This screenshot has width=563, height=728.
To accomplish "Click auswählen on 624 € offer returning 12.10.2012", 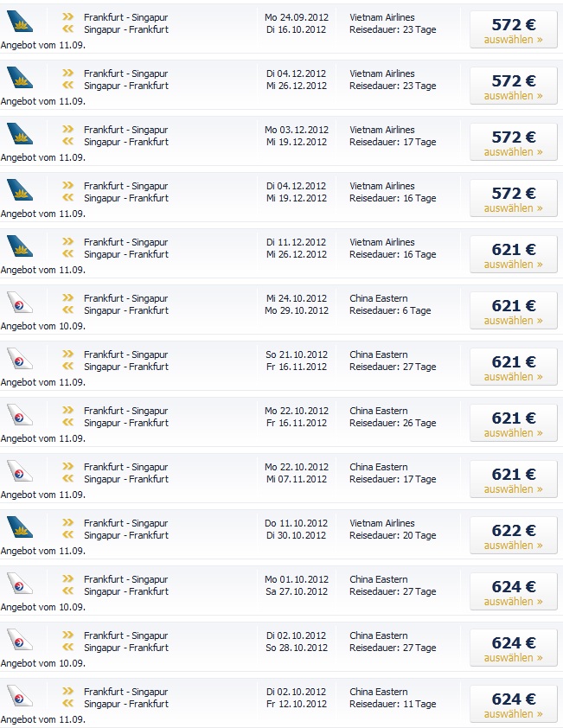I will 514,714.
